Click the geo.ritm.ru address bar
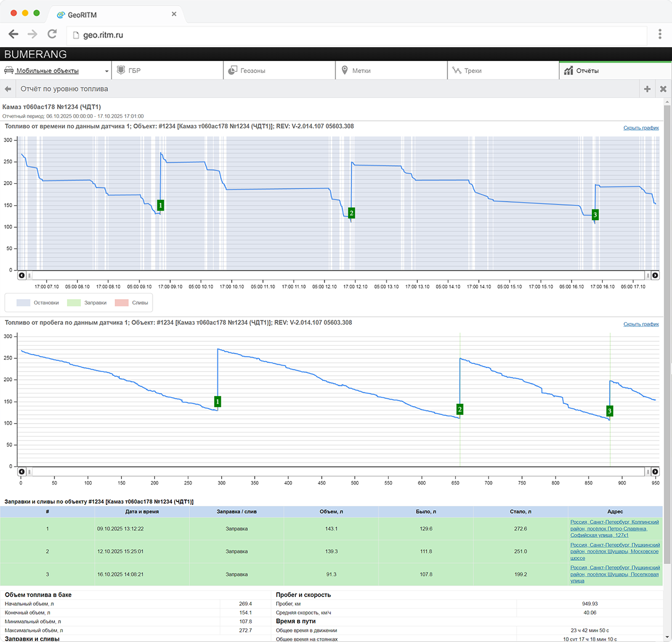This screenshot has width=672, height=642. (357, 35)
